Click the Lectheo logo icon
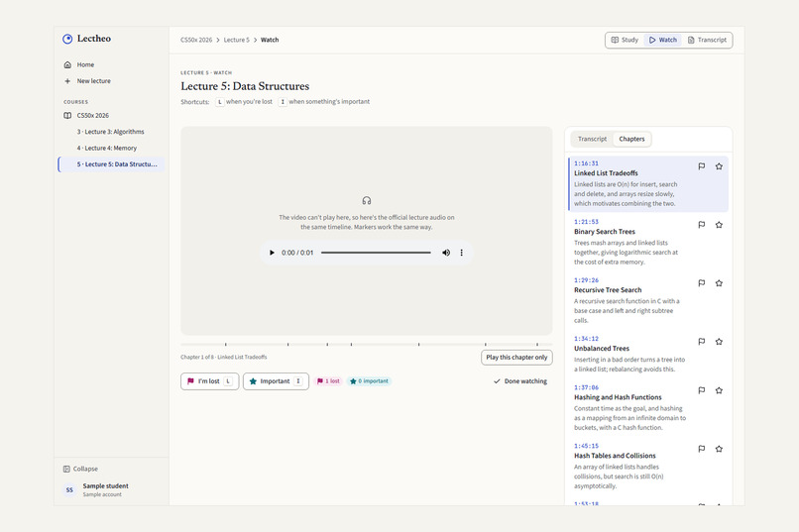The height and width of the screenshot is (532, 799). tap(67, 40)
